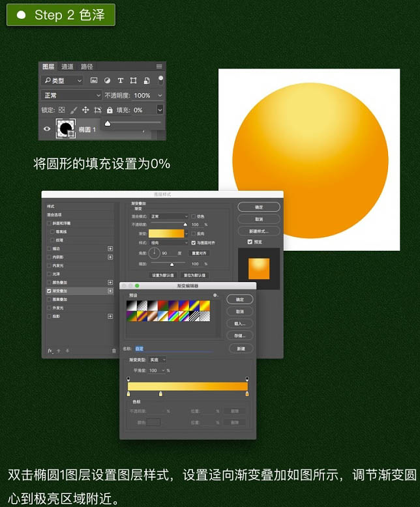Hide the 椭圆 1 layer eye icon
Screen dimensions: 420x507
click(47, 128)
